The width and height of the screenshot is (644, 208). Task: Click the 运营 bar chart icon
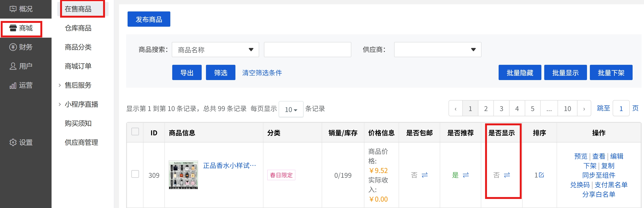(x=13, y=86)
